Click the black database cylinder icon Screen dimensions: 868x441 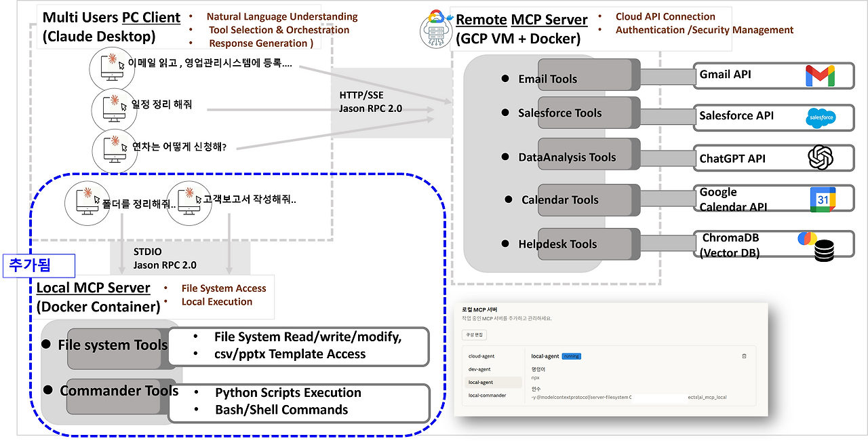pyautogui.click(x=825, y=250)
